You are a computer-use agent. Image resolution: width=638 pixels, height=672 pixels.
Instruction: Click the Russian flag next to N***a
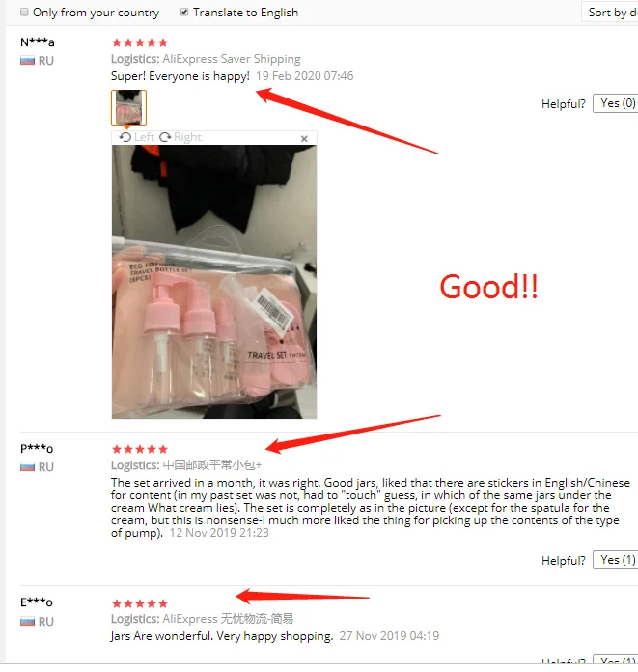pos(27,61)
